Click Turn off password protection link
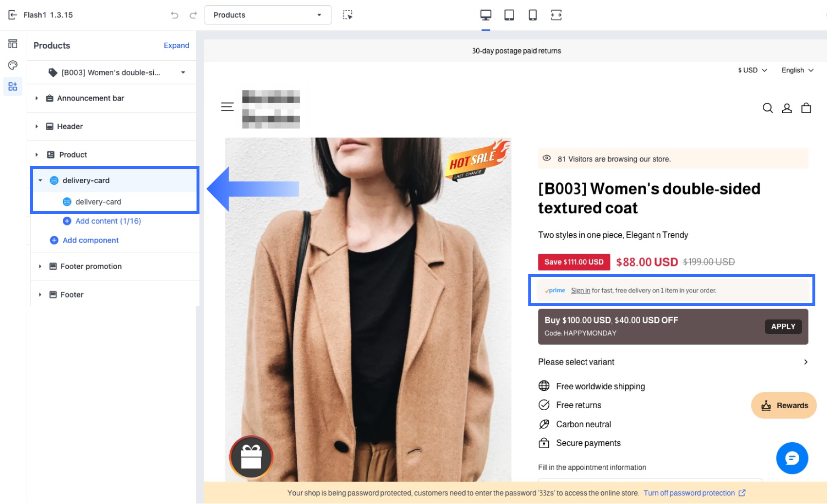 coord(694,493)
